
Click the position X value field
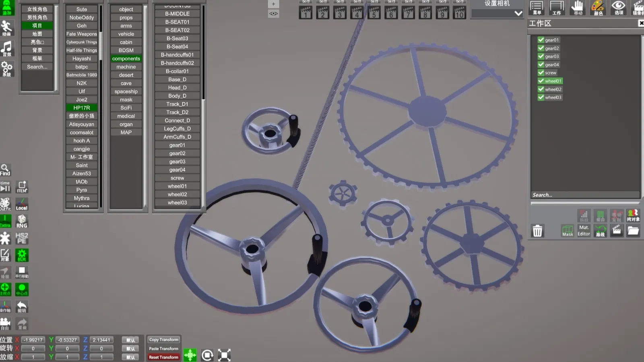33,340
